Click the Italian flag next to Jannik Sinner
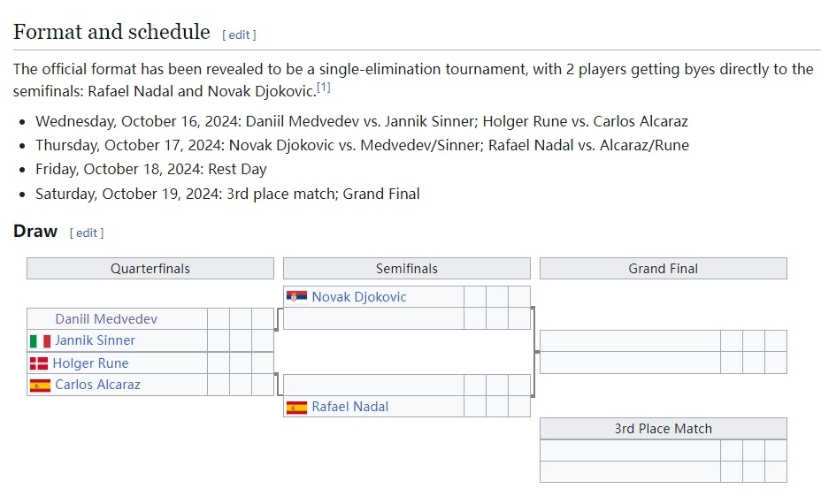The height and width of the screenshot is (504, 821). click(40, 341)
